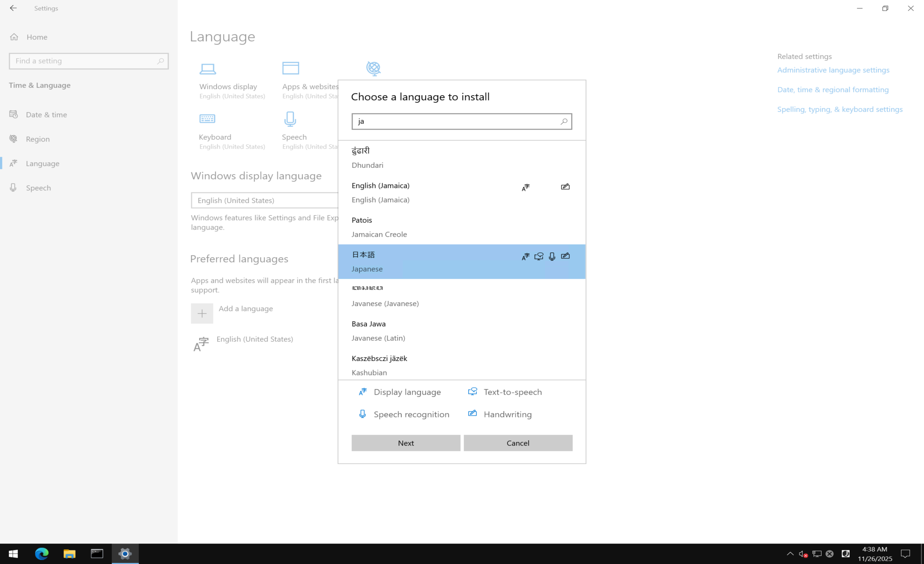Click the back arrow in Settings
924x564 pixels.
[x=13, y=8]
